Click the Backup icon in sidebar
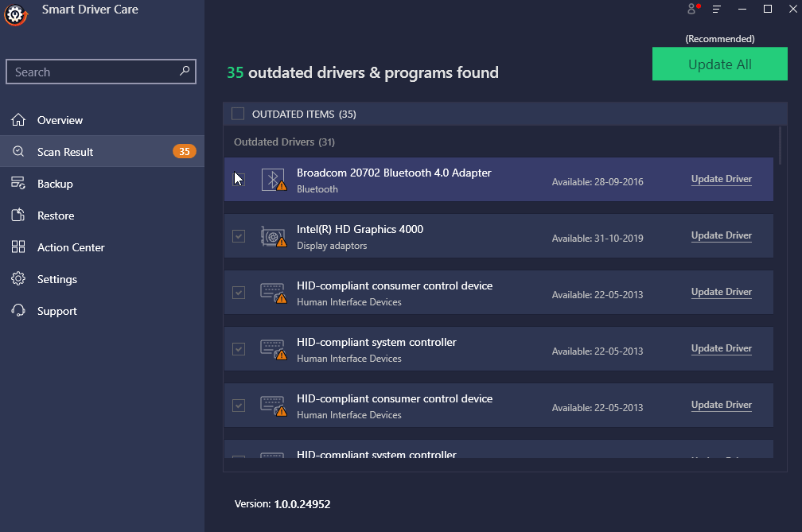Screen dimensions: 802x532 [x=18, y=184]
